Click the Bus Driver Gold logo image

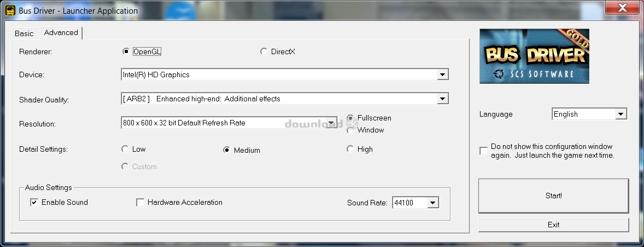(534, 56)
